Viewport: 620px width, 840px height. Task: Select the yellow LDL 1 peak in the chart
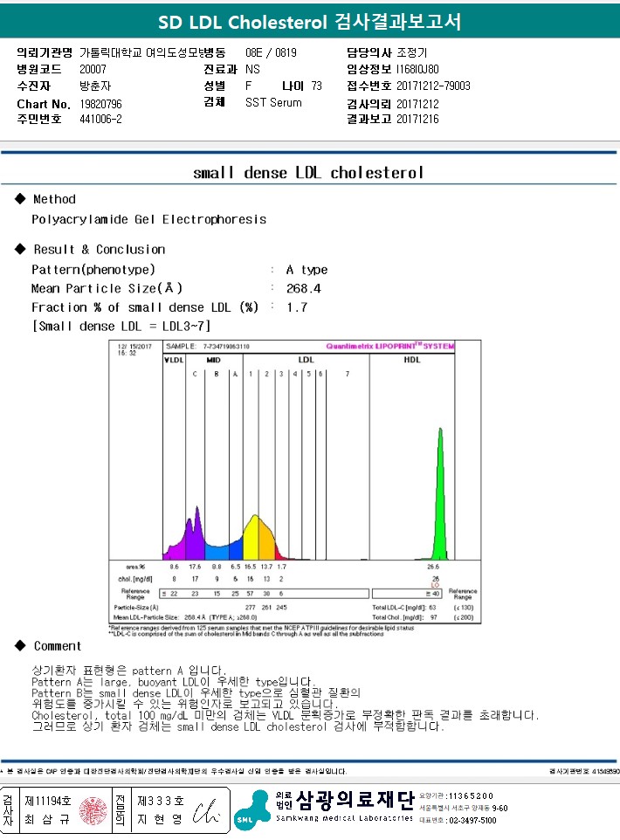pos(251,538)
